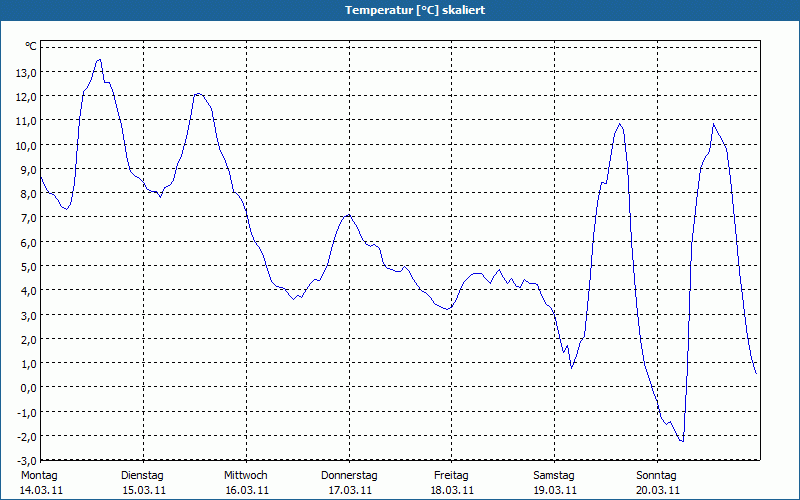Click the Sunday minimum point near -2 degrees

point(682,441)
